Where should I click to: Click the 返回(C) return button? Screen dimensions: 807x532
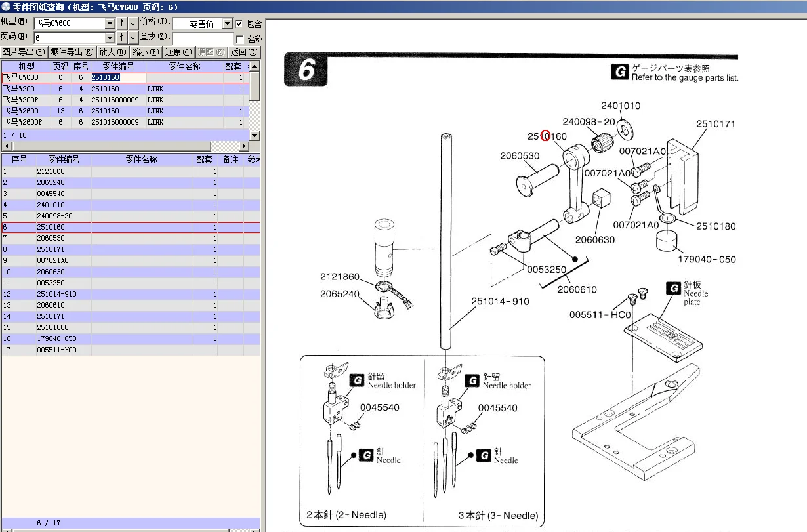244,52
